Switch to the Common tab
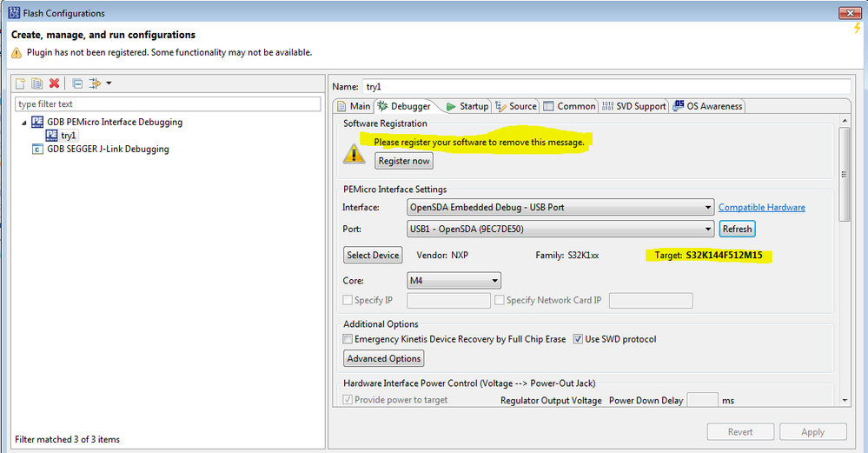The image size is (868, 453). [x=570, y=106]
